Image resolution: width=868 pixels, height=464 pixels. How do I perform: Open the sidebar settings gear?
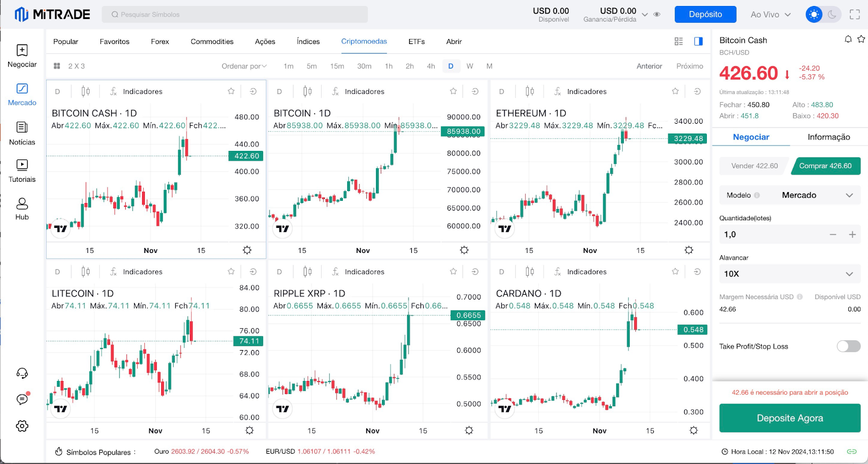pos(22,426)
